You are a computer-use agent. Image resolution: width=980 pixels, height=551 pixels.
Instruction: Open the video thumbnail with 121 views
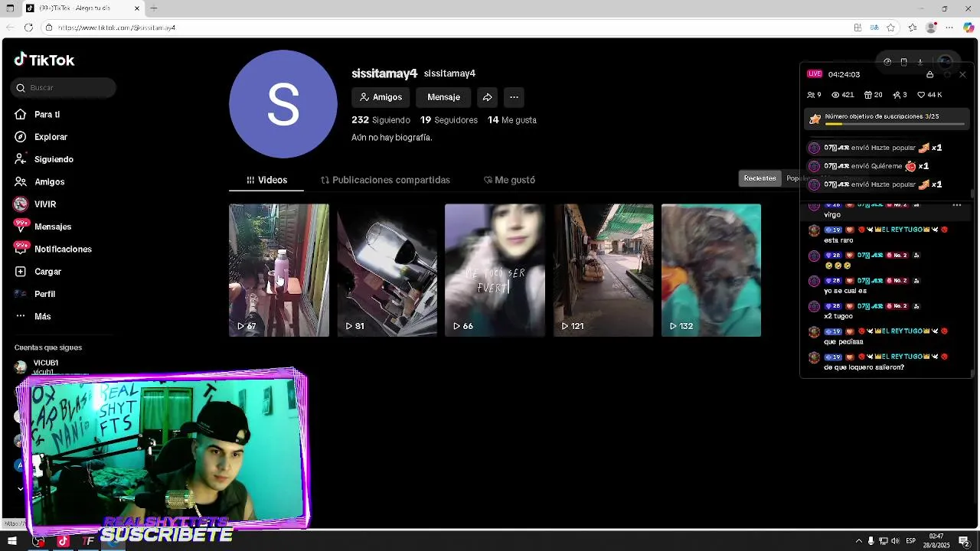[603, 270]
